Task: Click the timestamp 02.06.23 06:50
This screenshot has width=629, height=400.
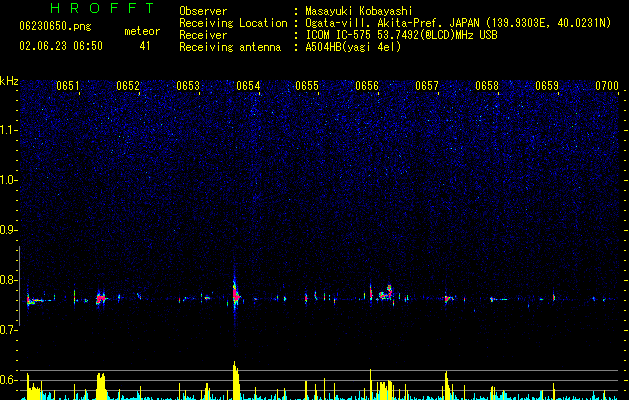Action: [61, 46]
